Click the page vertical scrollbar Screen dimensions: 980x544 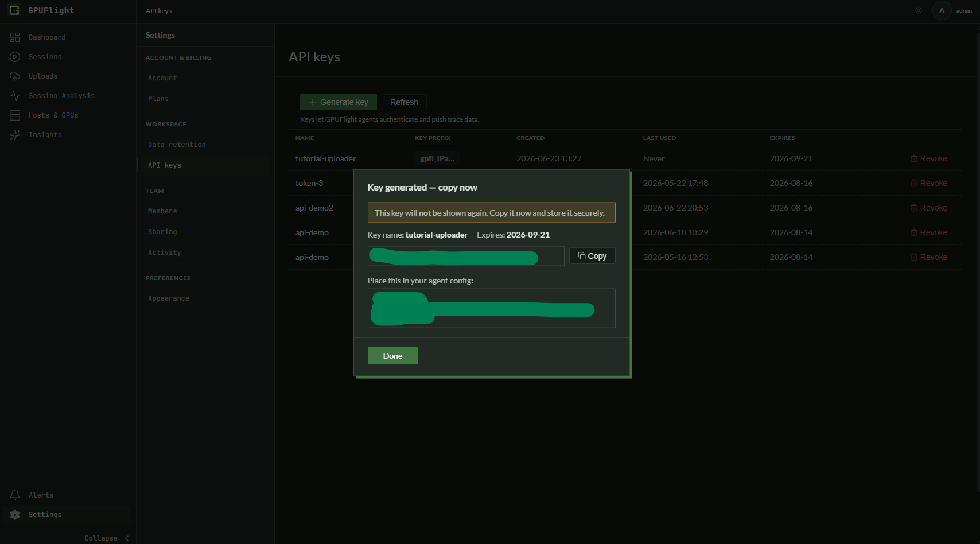(x=978, y=261)
